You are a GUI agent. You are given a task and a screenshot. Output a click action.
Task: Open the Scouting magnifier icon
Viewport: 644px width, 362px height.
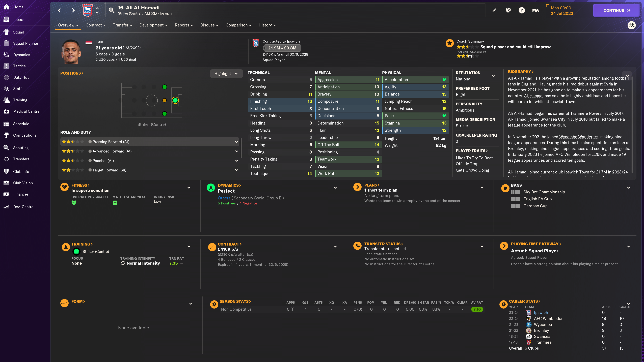click(7, 148)
